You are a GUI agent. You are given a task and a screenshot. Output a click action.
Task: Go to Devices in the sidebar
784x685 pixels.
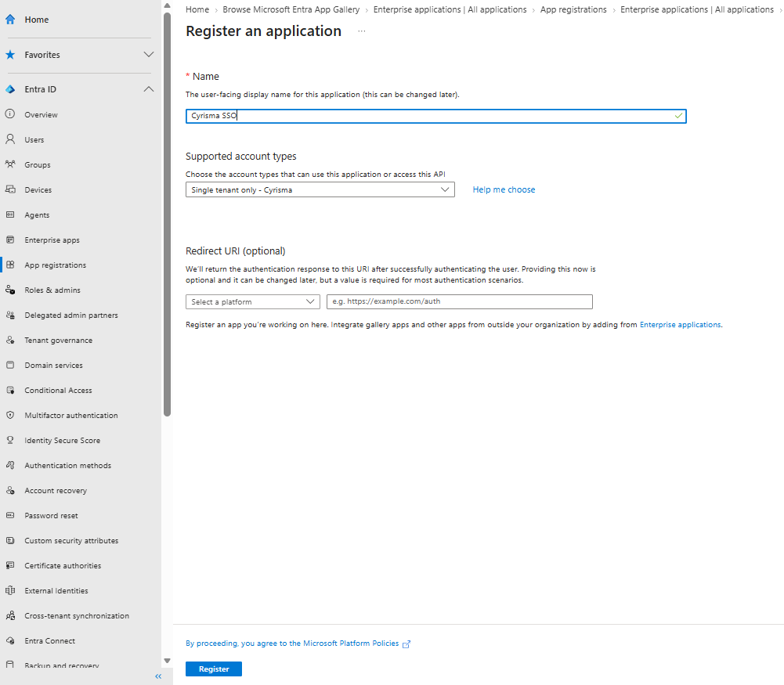tap(38, 190)
